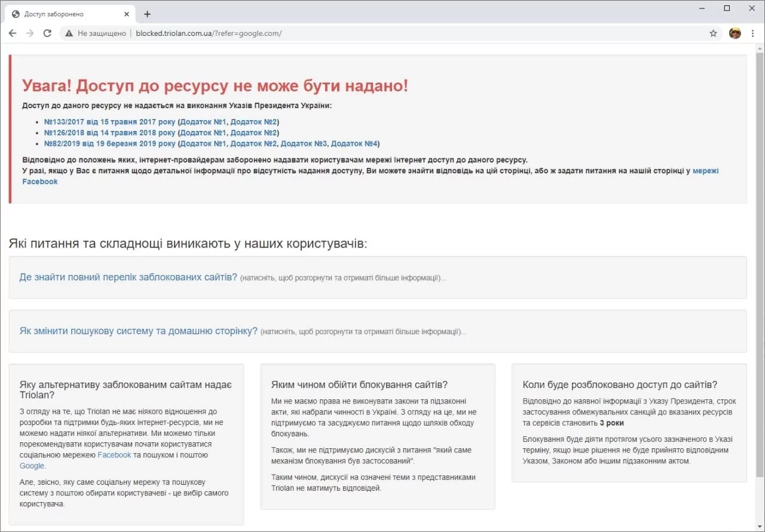The image size is (765, 532).
Task: Open decree №133/2017 від 15 травня 2017 link
Action: pos(110,122)
